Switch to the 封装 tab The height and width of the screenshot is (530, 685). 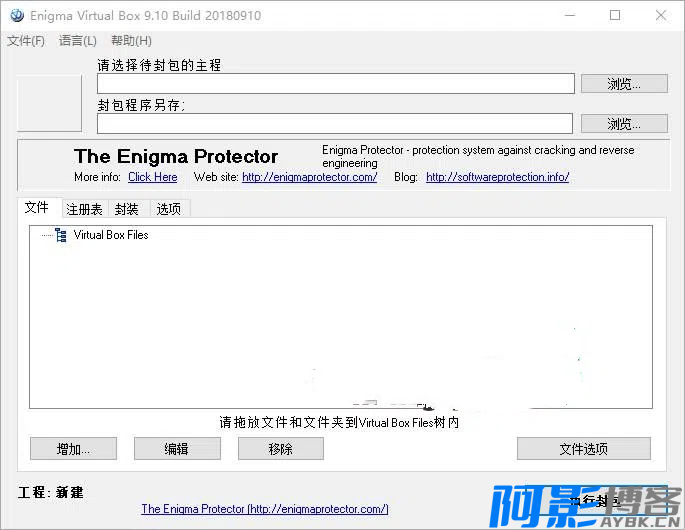(x=127, y=209)
